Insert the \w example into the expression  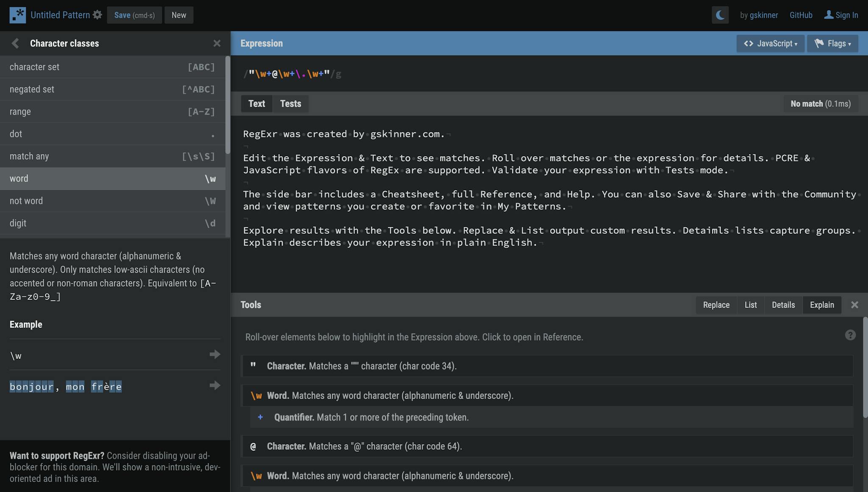[x=214, y=355]
